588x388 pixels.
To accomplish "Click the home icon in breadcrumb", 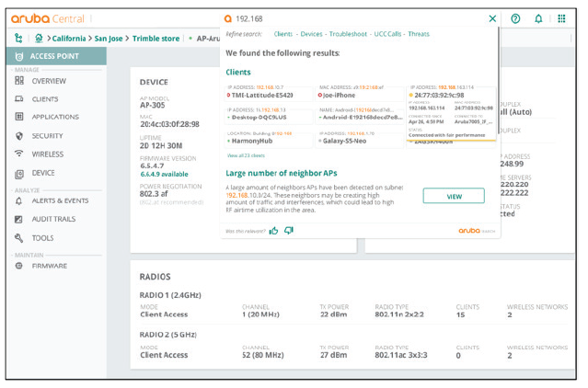I will pyautogui.click(x=39, y=38).
